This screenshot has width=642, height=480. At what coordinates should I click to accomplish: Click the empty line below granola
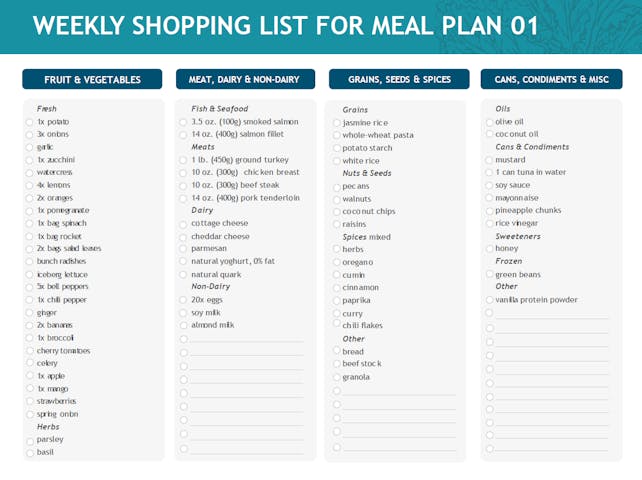coord(398,391)
